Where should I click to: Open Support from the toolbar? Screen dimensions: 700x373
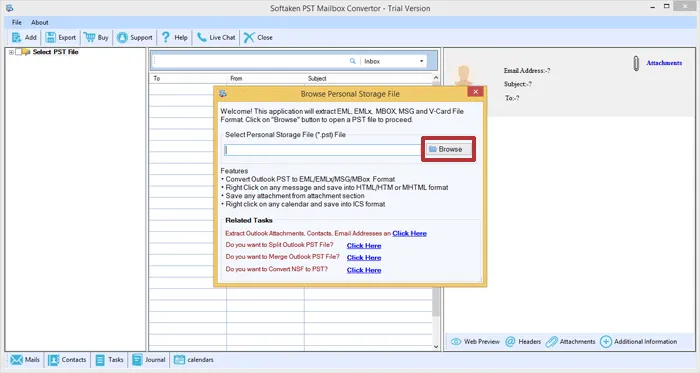click(x=134, y=37)
